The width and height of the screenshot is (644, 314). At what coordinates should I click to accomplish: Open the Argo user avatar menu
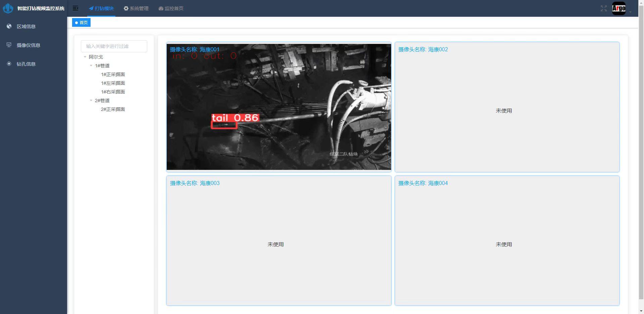click(x=619, y=8)
